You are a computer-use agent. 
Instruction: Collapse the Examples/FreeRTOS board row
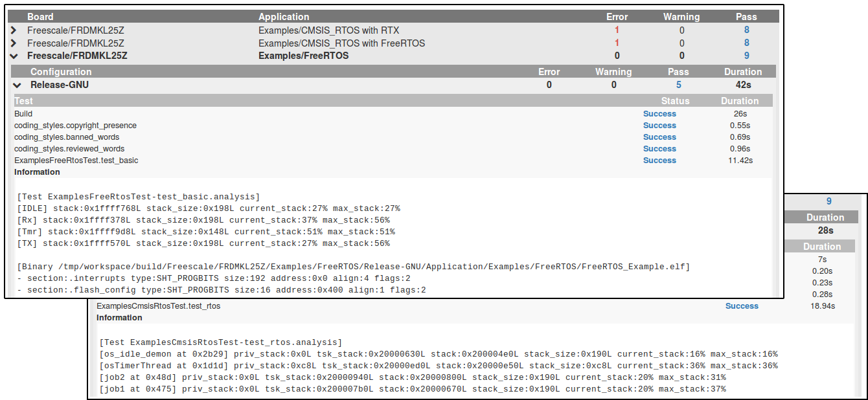click(14, 56)
